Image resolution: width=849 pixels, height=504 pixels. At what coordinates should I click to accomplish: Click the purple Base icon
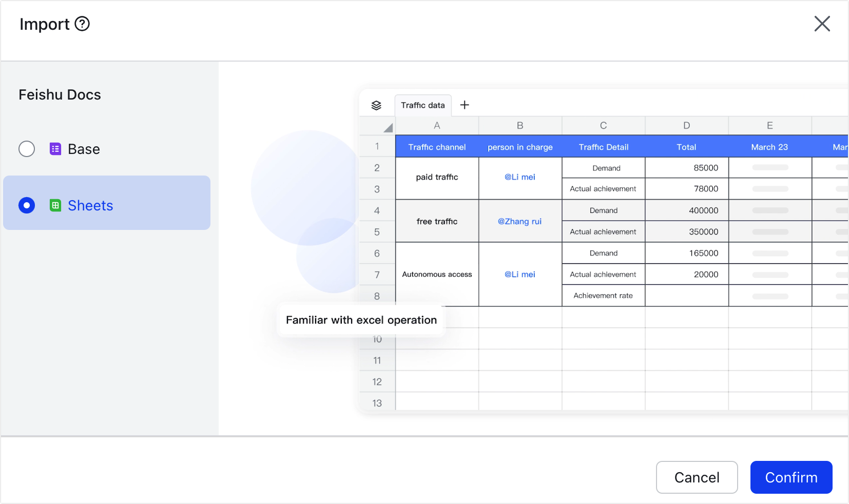(x=55, y=149)
